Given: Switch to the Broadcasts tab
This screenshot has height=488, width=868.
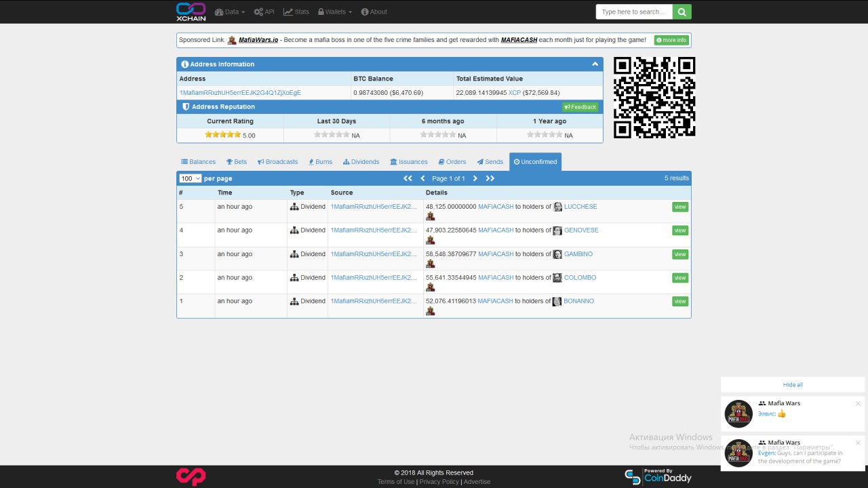Looking at the screenshot, I should point(277,162).
